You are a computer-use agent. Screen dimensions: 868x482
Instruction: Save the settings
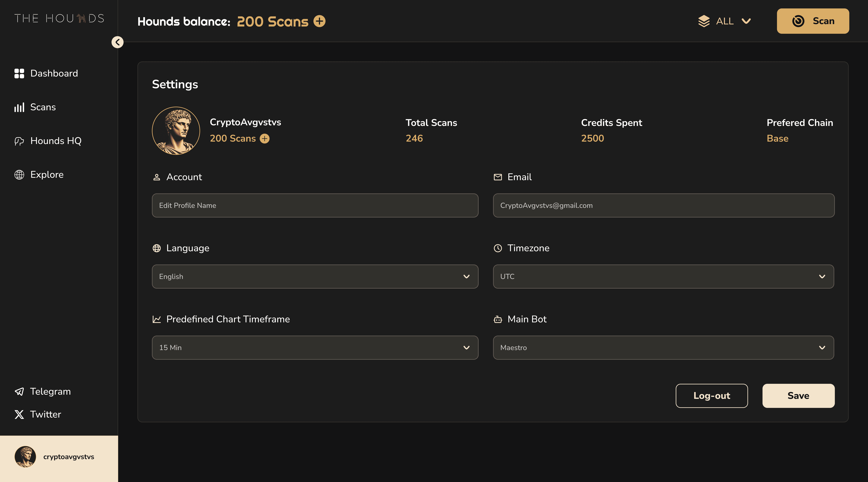point(798,396)
